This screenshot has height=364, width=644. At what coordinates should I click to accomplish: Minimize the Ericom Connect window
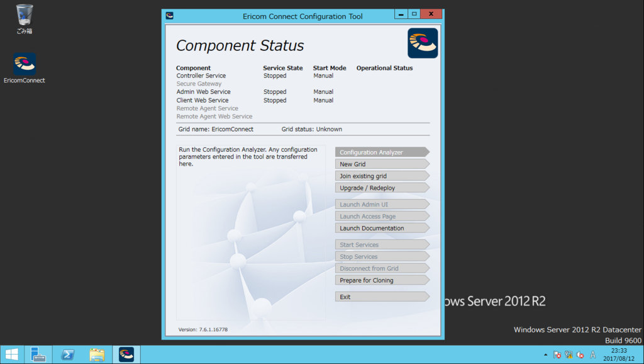pos(401,14)
